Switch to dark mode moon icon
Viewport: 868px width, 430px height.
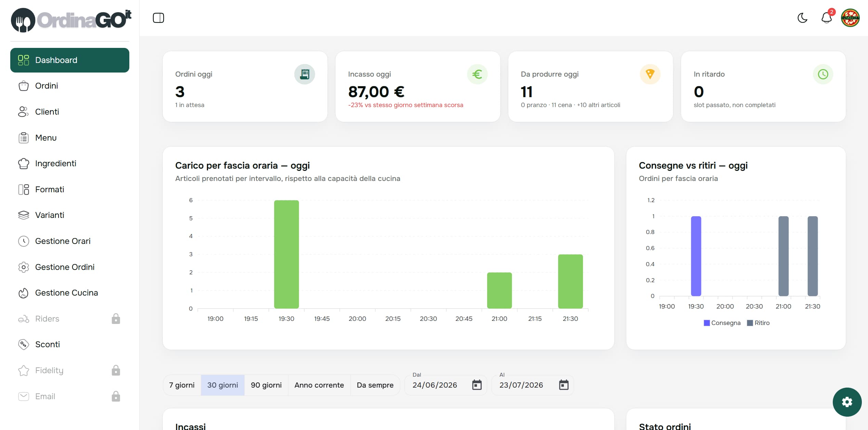pos(802,18)
